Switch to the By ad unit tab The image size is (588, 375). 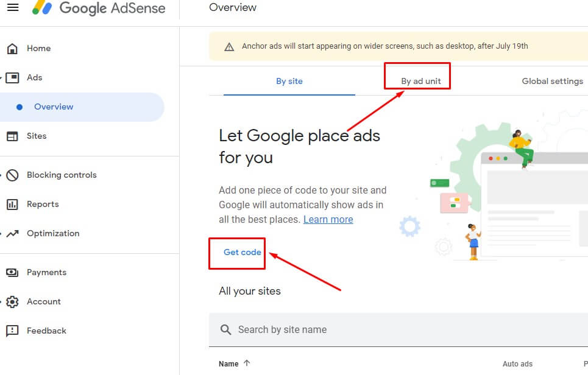(421, 81)
